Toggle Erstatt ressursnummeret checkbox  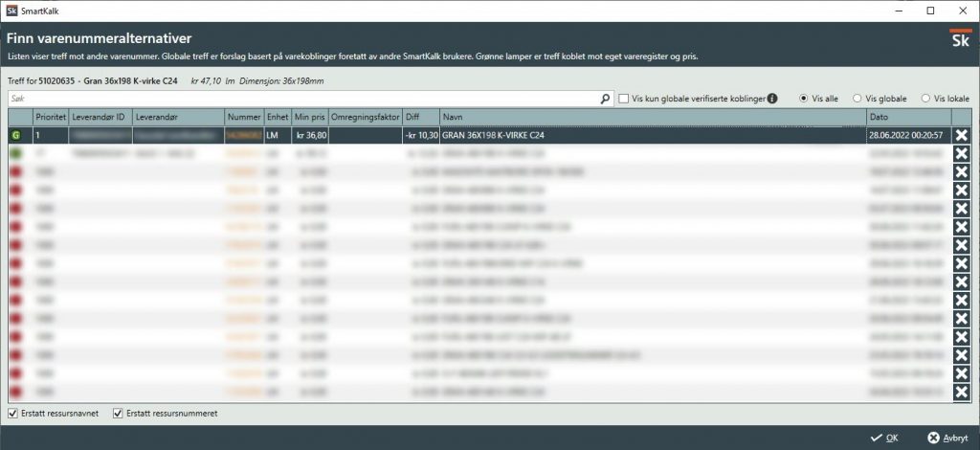point(118,414)
